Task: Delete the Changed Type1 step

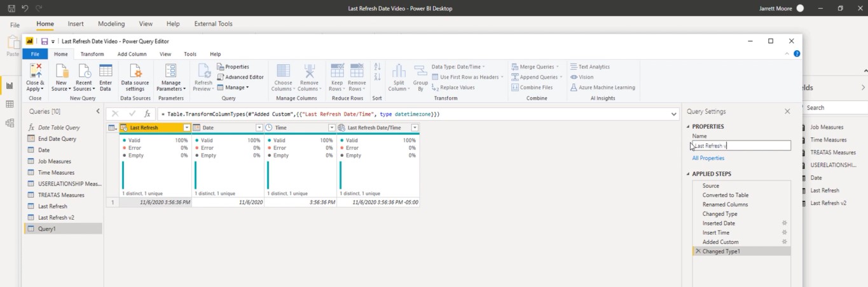Action: (x=698, y=251)
